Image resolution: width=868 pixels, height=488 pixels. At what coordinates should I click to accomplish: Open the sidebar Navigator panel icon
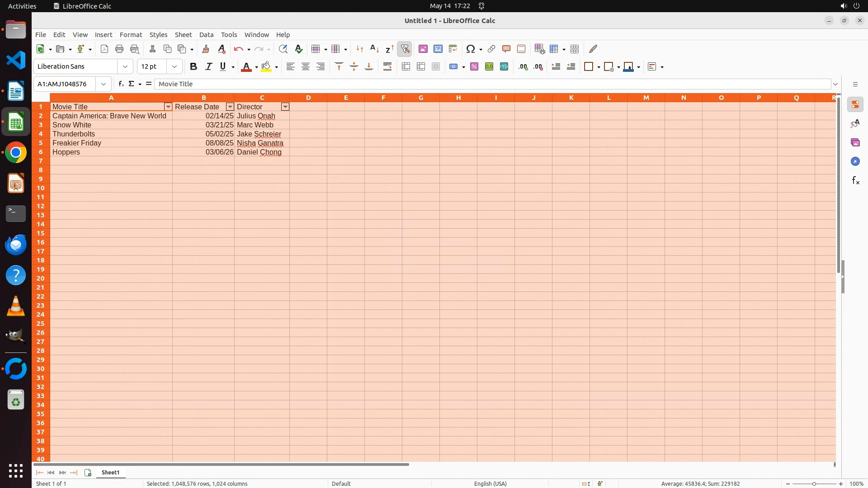855,161
